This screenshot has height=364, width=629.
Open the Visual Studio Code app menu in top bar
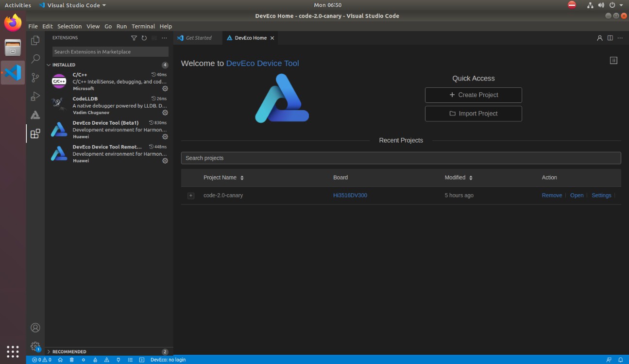coord(72,5)
